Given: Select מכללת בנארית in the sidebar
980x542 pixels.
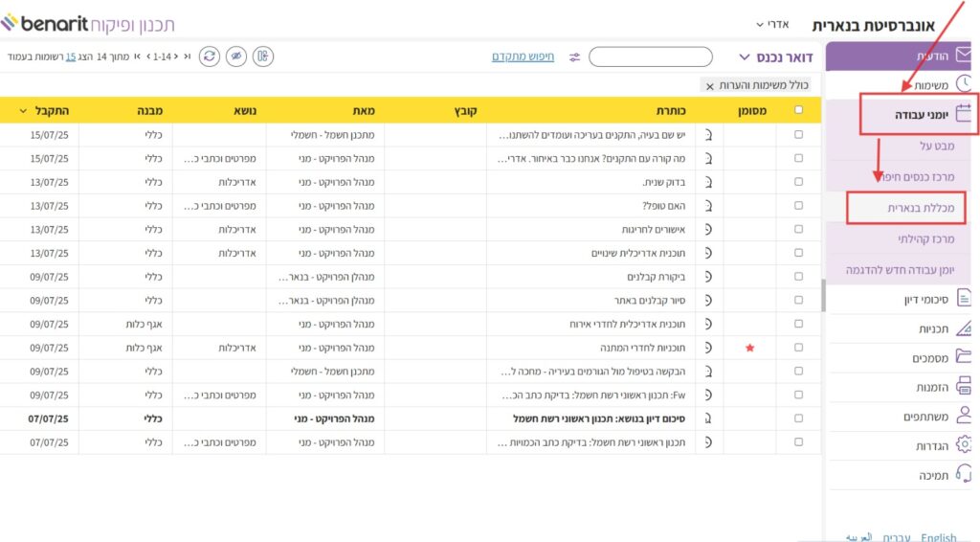Looking at the screenshot, I should (904, 207).
